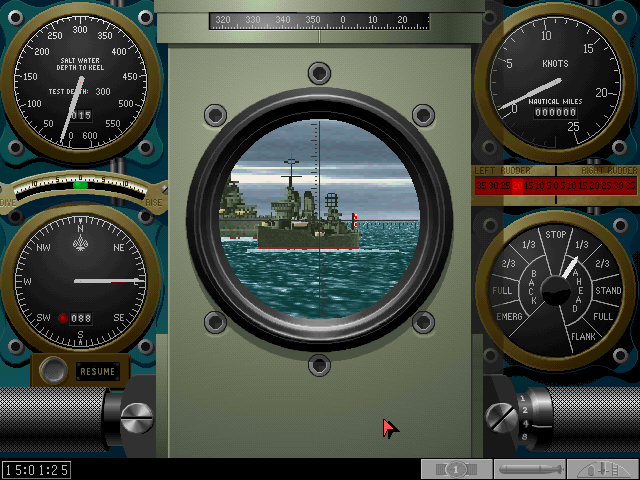Image resolution: width=640 pixels, height=480 pixels.
Task: Click the LEFT RUDDER label
Action: 502,170
